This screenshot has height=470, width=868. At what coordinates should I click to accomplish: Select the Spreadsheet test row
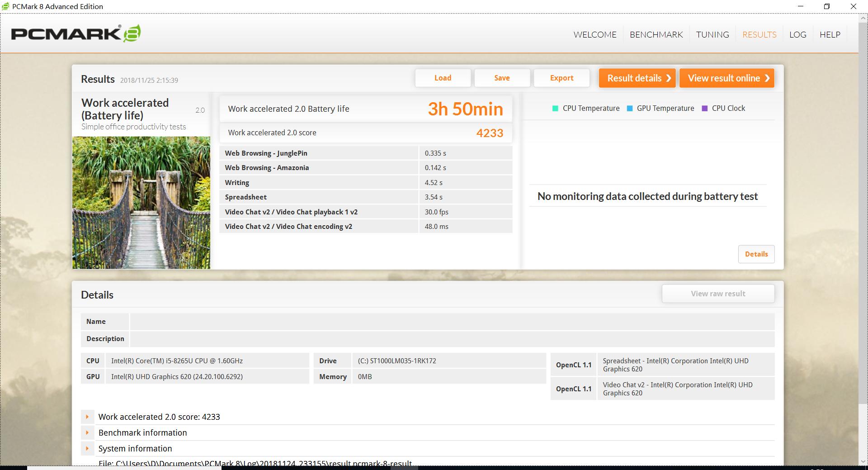[366, 197]
